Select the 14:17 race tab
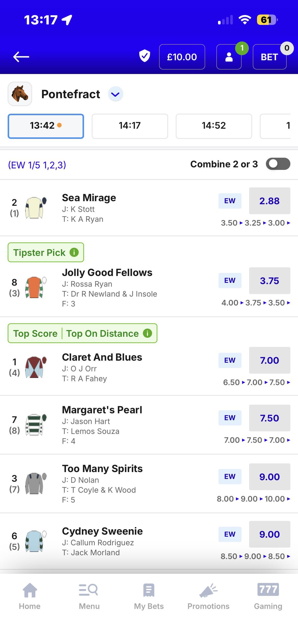Screen dimensions: 298x644 tap(130, 126)
